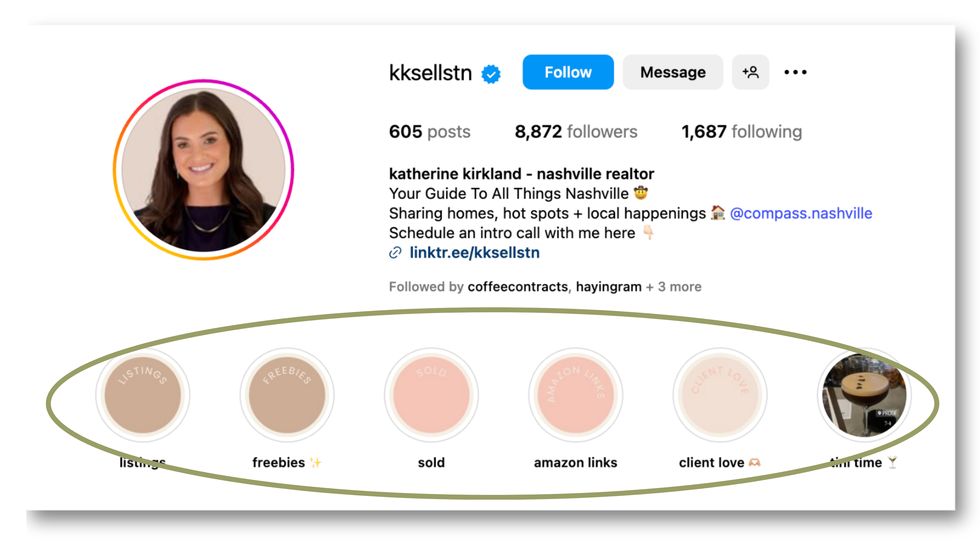Show the '+ 3 more' mutual followers
This screenshot has width=980, height=551.
pyautogui.click(x=674, y=287)
